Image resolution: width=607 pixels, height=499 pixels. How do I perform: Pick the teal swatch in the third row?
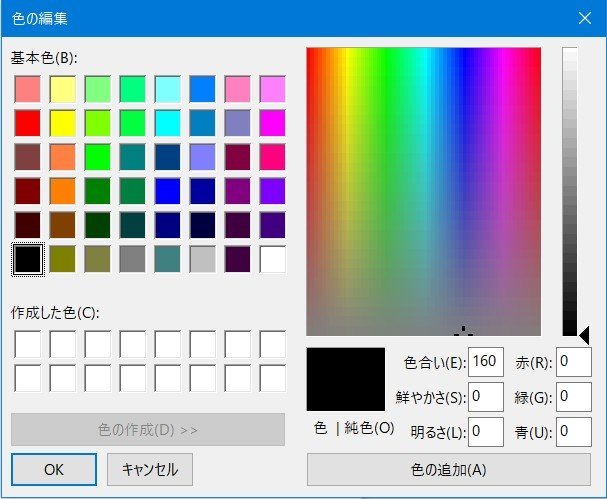point(132,157)
